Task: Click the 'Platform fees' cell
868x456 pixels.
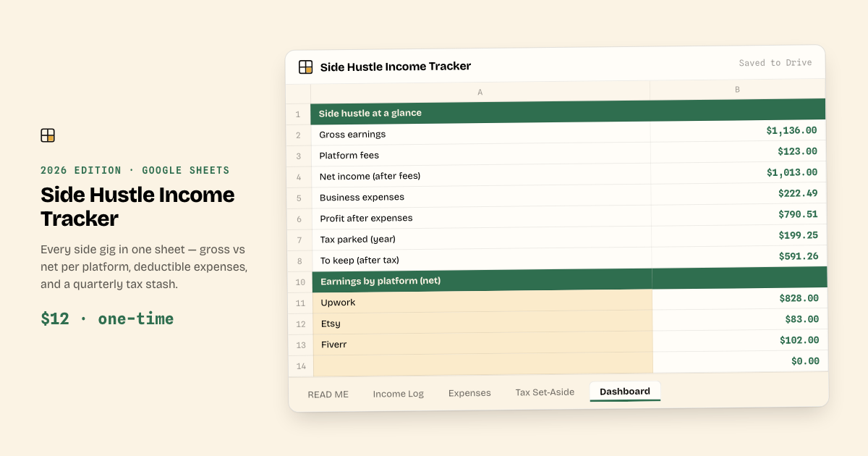Action: coord(481,154)
